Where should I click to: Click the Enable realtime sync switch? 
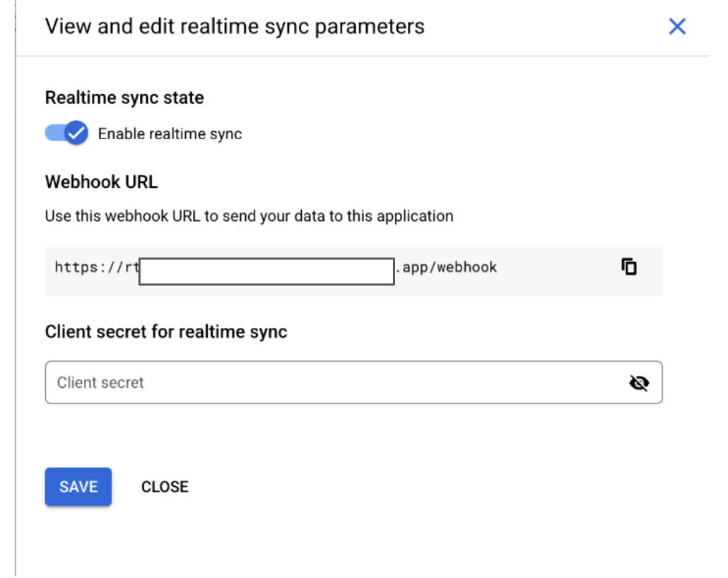66,133
